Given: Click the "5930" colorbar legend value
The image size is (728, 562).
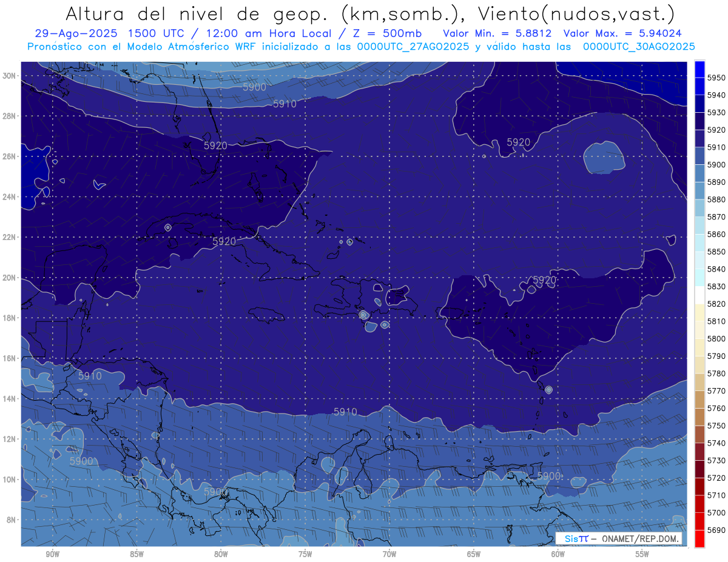Looking at the screenshot, I should click(716, 112).
